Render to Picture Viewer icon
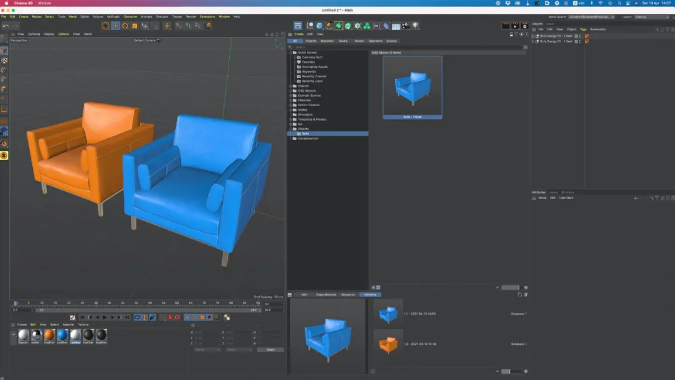The height and width of the screenshot is (380, 675). (x=515, y=26)
